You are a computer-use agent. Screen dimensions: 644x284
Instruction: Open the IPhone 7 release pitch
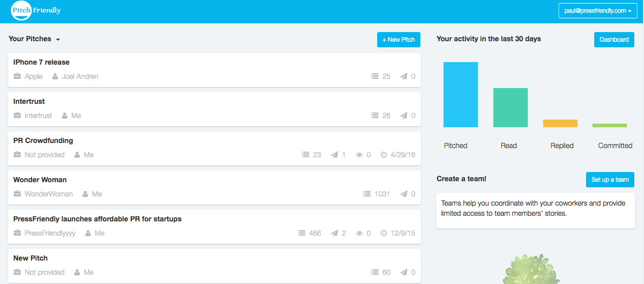tap(41, 62)
